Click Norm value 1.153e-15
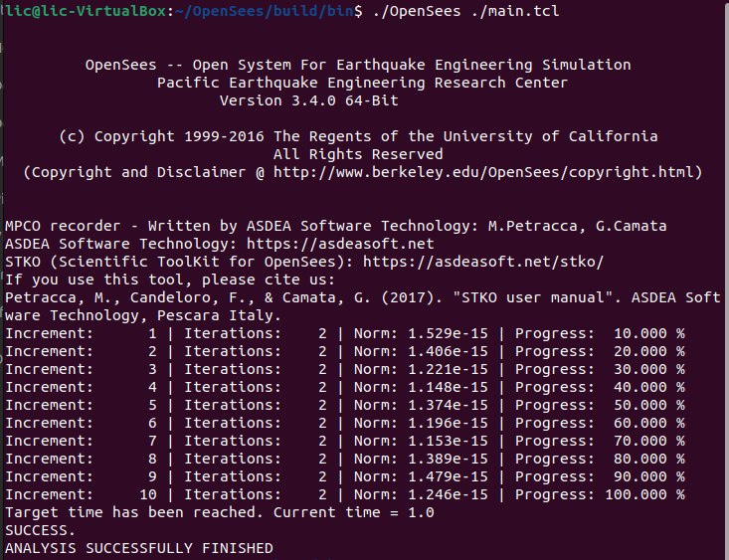The height and width of the screenshot is (560, 729). click(449, 441)
